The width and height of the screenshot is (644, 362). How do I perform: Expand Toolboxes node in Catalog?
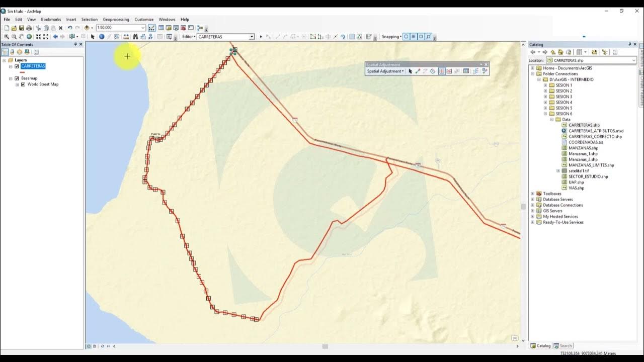pos(533,194)
